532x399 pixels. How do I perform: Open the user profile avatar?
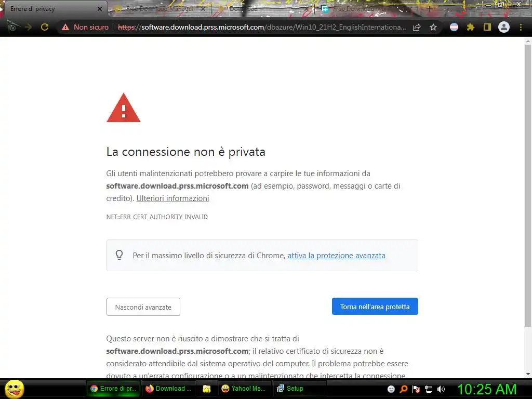[504, 27]
